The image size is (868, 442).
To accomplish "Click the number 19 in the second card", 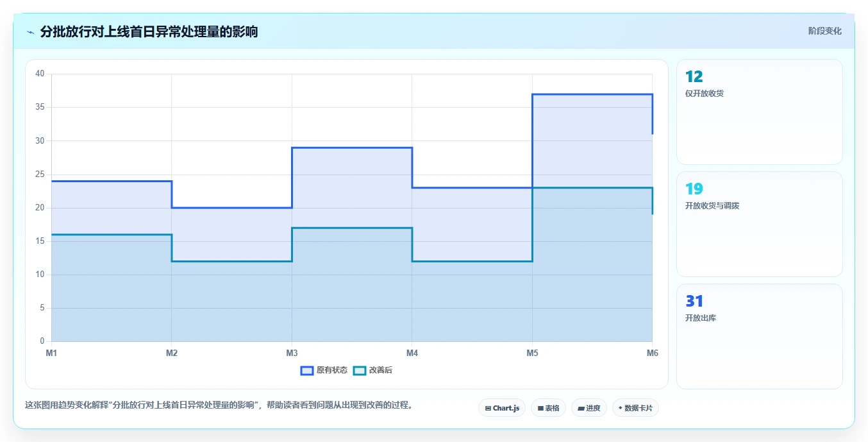I will (694, 189).
